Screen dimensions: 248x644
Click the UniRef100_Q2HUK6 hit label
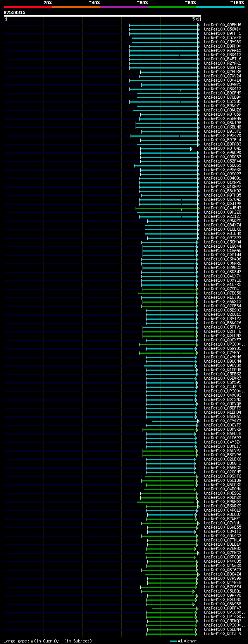pyautogui.click(x=222, y=72)
